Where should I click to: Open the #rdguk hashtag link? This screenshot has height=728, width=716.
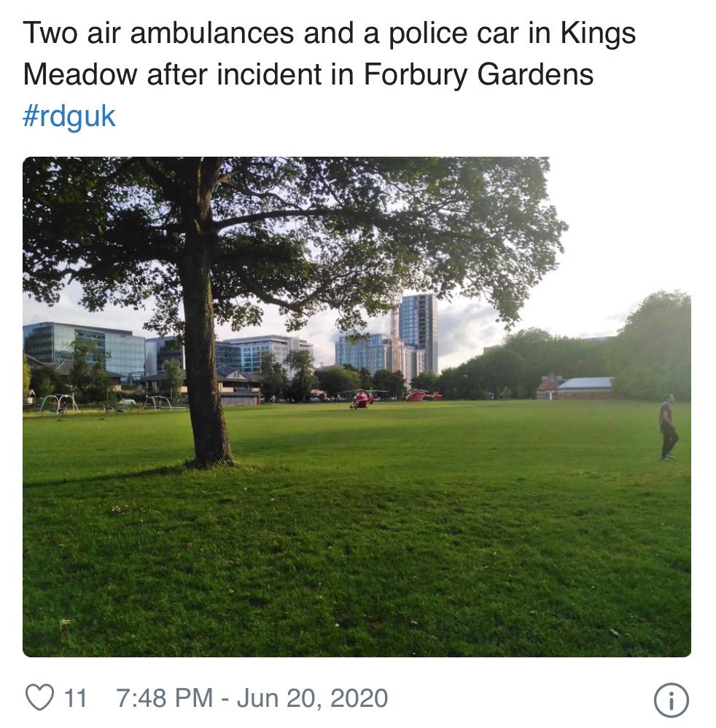click(69, 116)
